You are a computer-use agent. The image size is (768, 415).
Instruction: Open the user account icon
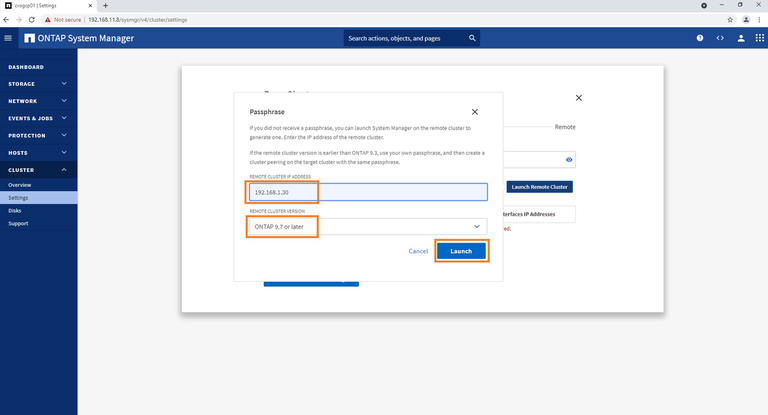pos(741,38)
